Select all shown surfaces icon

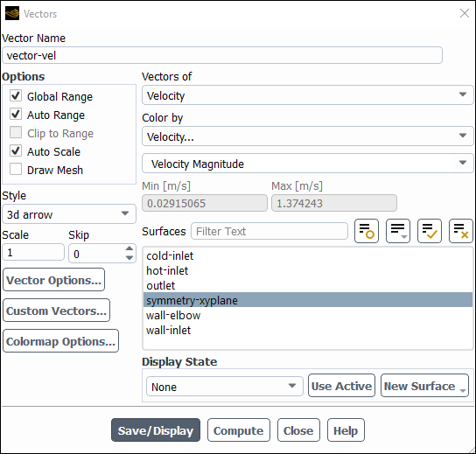430,231
